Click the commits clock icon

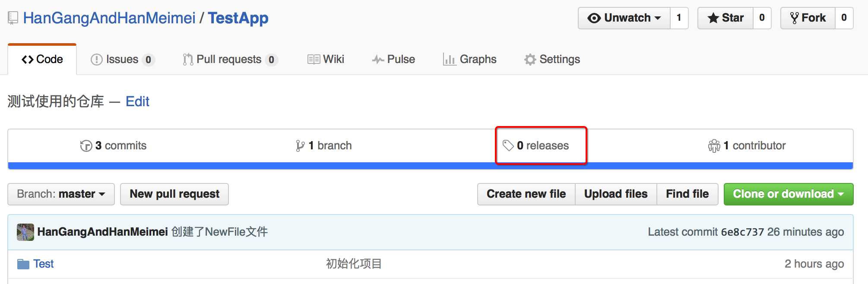point(86,146)
